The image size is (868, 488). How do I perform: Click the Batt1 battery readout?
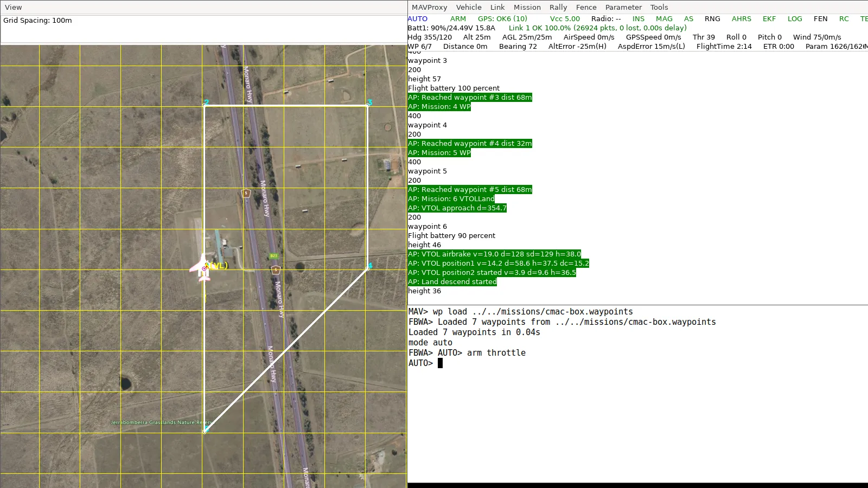pyautogui.click(x=451, y=28)
